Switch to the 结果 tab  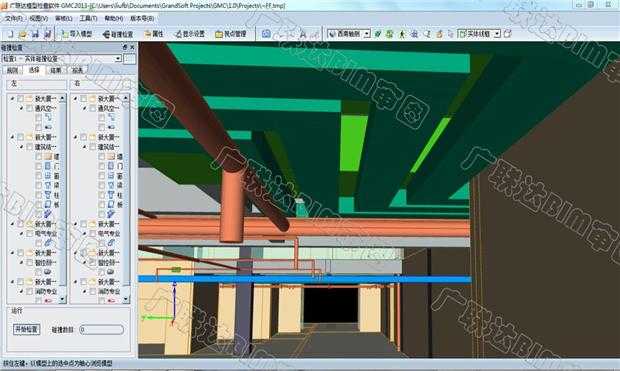click(x=55, y=70)
